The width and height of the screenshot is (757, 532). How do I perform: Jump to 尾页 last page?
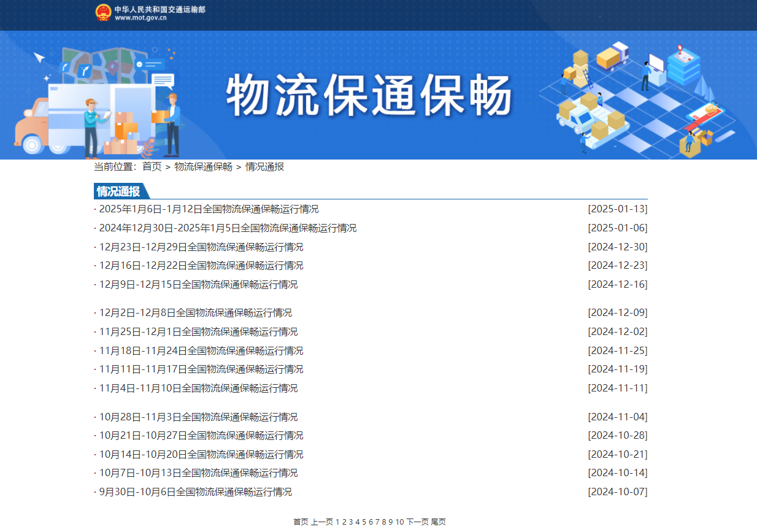438,522
